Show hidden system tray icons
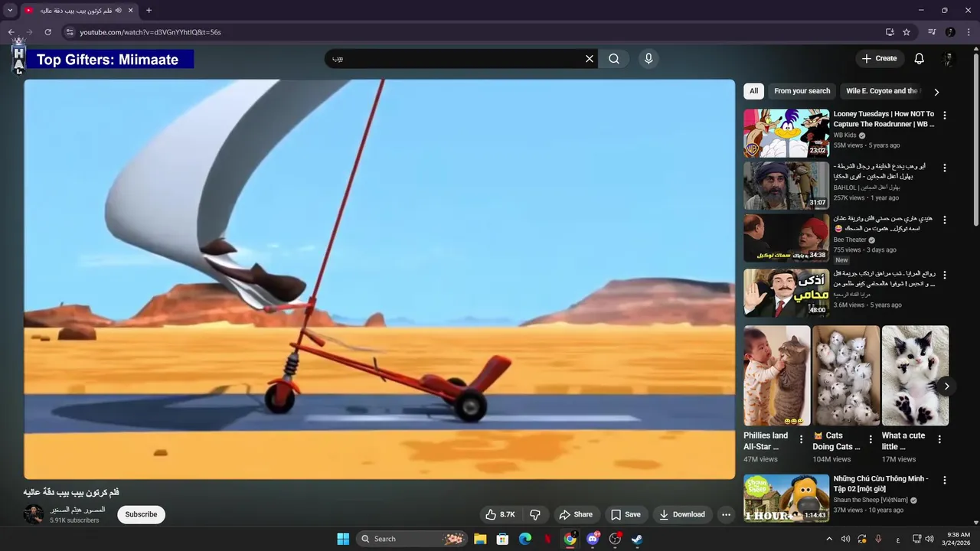This screenshot has height=551, width=980. (828, 539)
